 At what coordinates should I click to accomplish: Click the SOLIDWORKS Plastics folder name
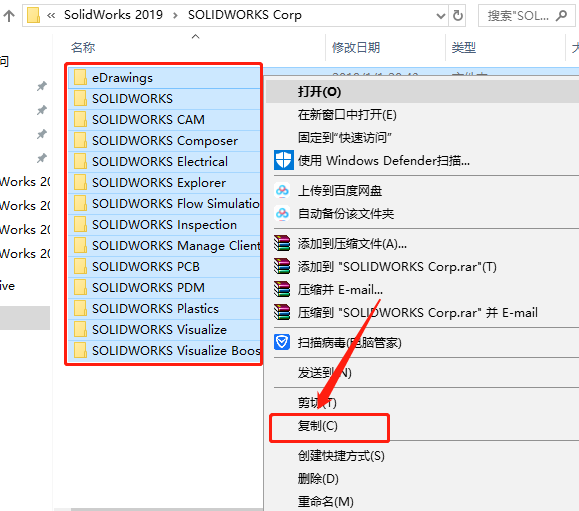(x=155, y=309)
